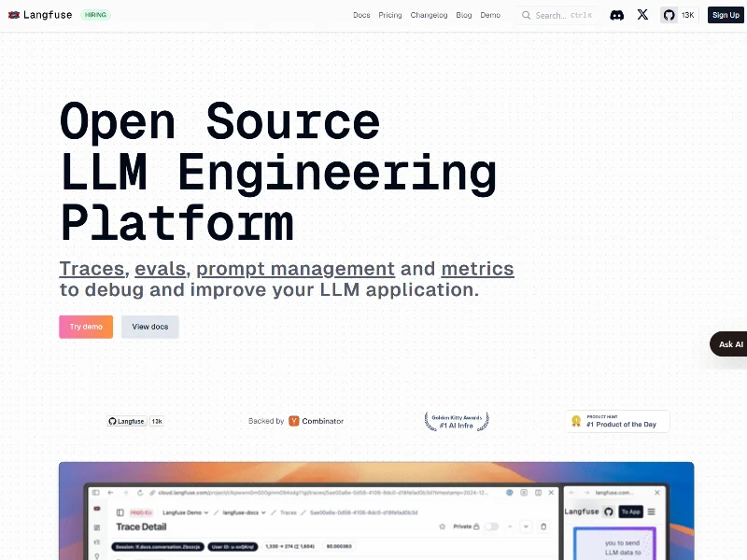Click the Session badge in Trace Detail preview
This screenshot has width=747, height=560.
(158, 547)
